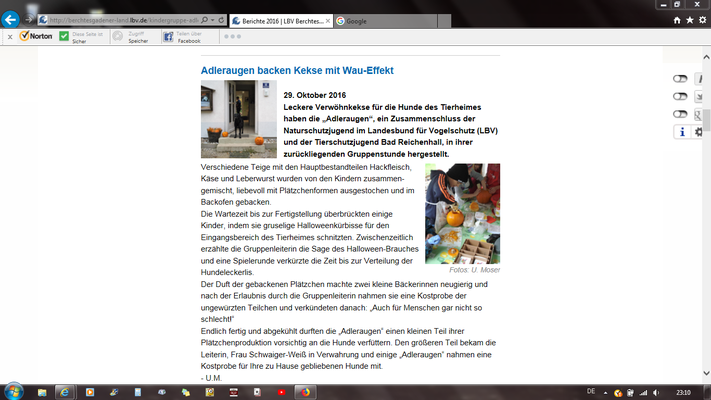This screenshot has height=400, width=711.
Task: Click the 23:10 taskbar clock
Action: pos(683,393)
